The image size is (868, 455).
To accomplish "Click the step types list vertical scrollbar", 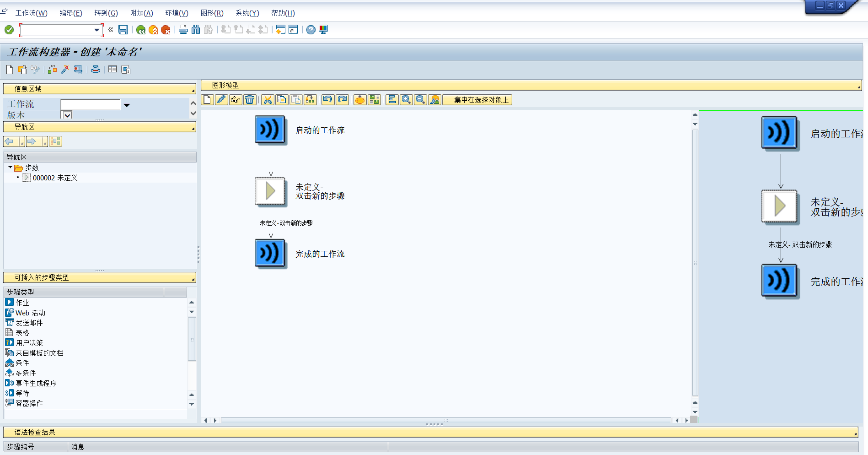I will pyautogui.click(x=192, y=338).
